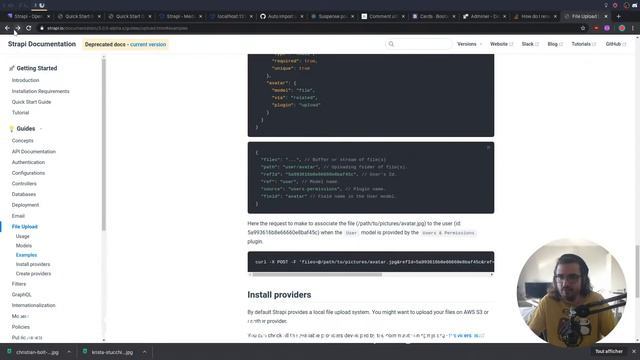
Task: Collapse the Guides section arrow
Action: pyautogui.click(x=41, y=129)
